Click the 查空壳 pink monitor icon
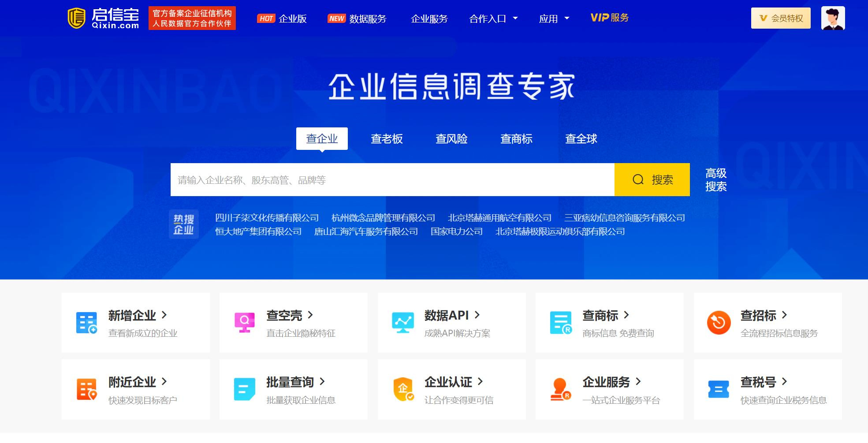This screenshot has height=443, width=868. [x=244, y=323]
